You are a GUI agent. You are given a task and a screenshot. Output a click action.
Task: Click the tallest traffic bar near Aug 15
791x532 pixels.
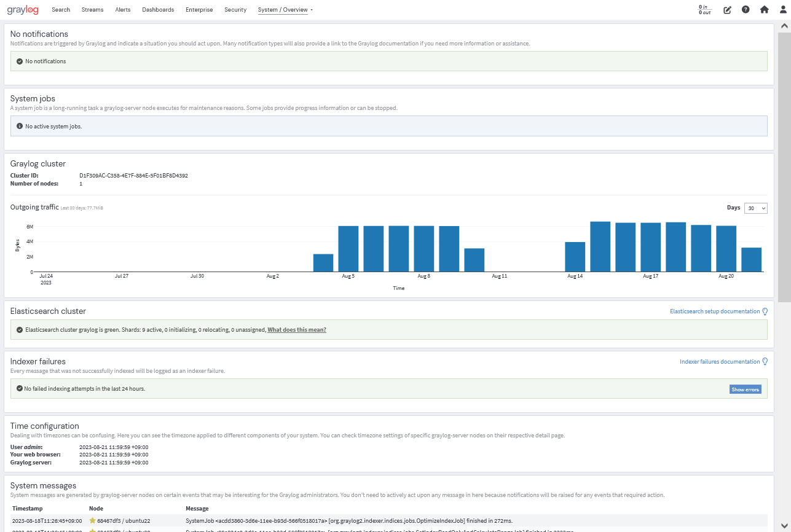(600, 246)
